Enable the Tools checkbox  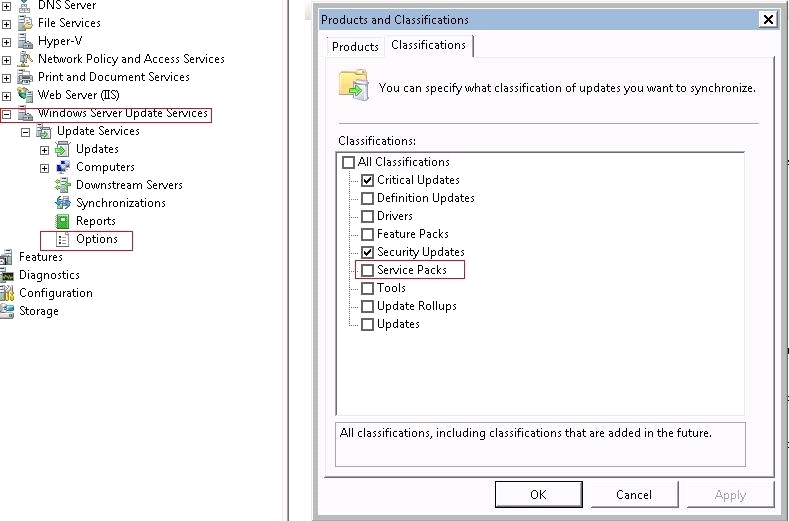point(367,288)
